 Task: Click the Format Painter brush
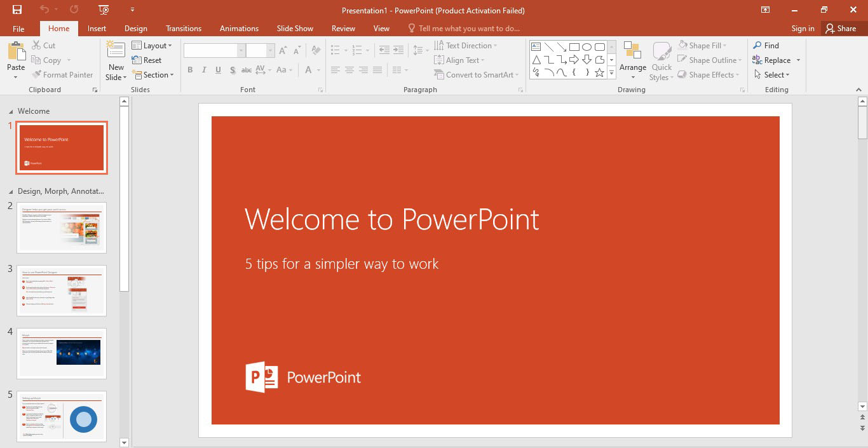point(62,75)
